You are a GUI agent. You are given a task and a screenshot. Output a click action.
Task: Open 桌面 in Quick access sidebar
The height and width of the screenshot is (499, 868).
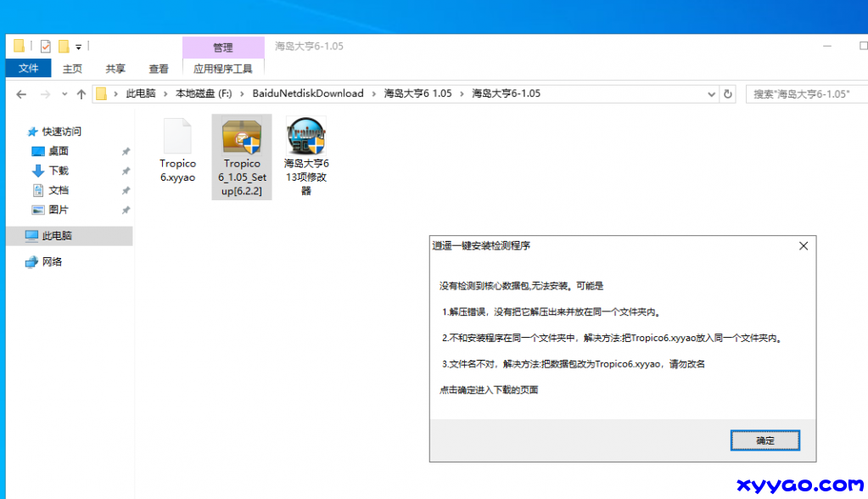59,151
